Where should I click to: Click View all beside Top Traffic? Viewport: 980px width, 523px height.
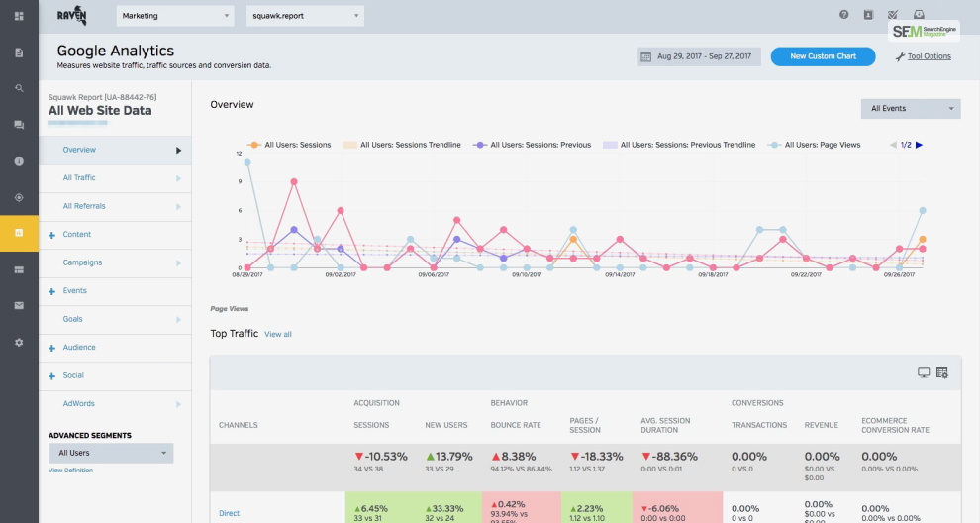(x=277, y=334)
